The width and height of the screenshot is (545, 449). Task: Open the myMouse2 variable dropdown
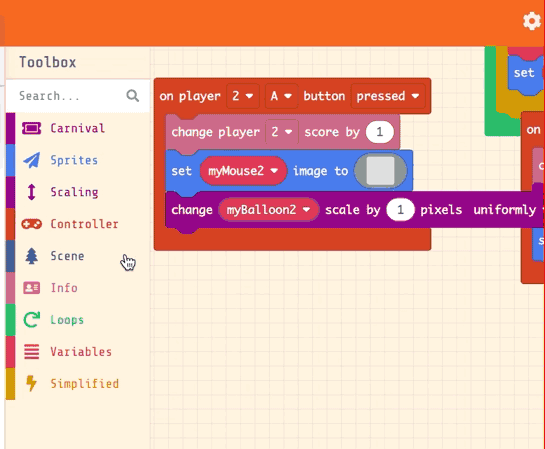(x=243, y=171)
